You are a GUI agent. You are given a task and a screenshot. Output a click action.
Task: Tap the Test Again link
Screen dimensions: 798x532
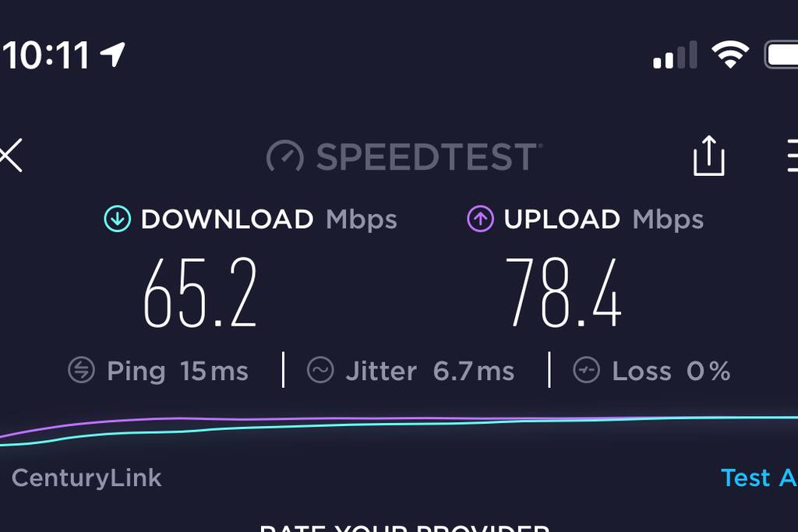pyautogui.click(x=759, y=478)
